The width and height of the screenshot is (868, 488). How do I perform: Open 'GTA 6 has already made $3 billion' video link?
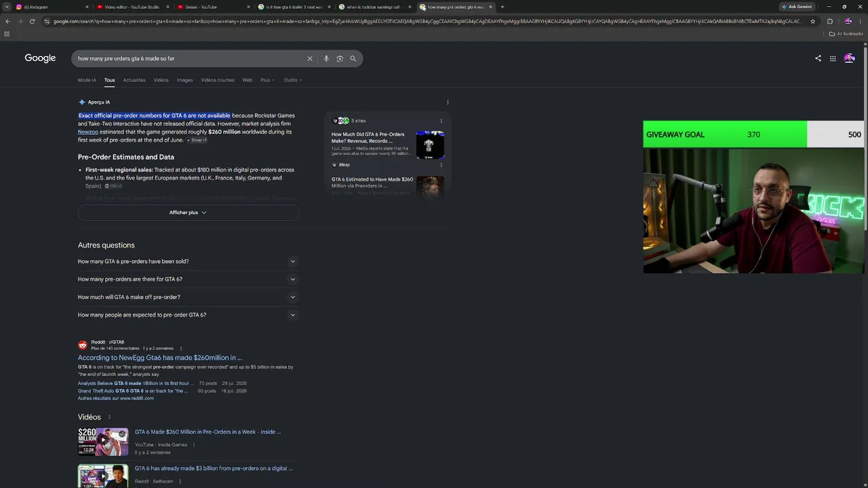click(x=214, y=468)
